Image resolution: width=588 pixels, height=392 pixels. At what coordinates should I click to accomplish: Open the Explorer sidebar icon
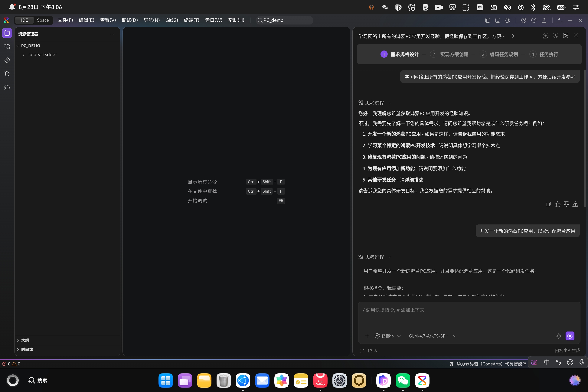[7, 33]
